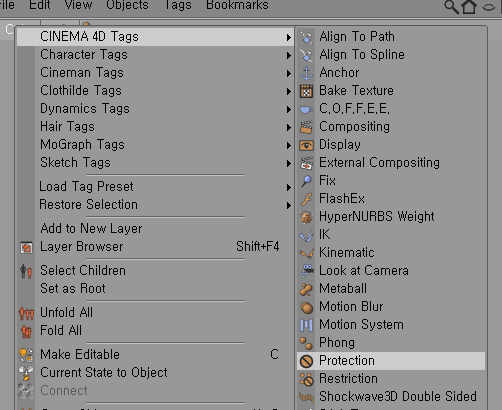Click the Anchor tag icon
The width and height of the screenshot is (502, 410).
coord(306,73)
